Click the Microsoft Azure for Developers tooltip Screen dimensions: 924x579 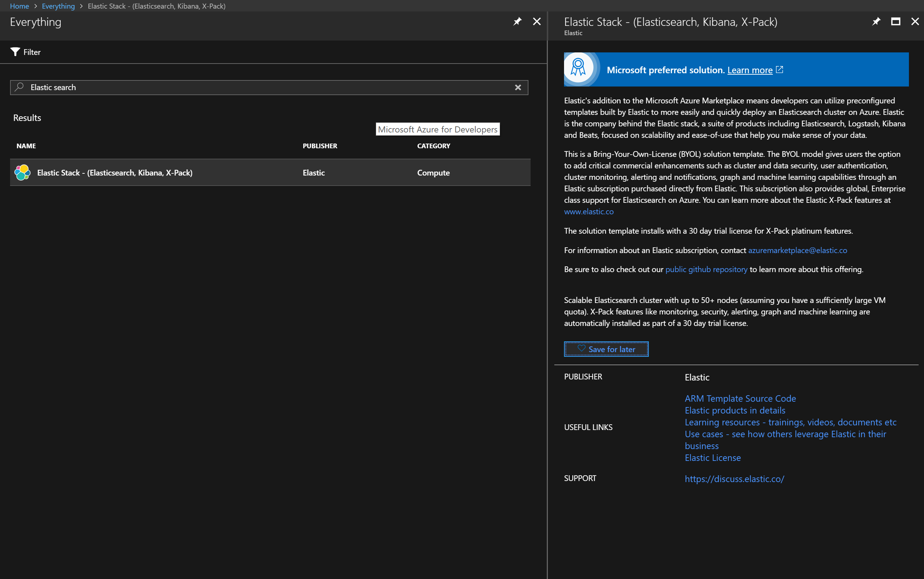438,130
